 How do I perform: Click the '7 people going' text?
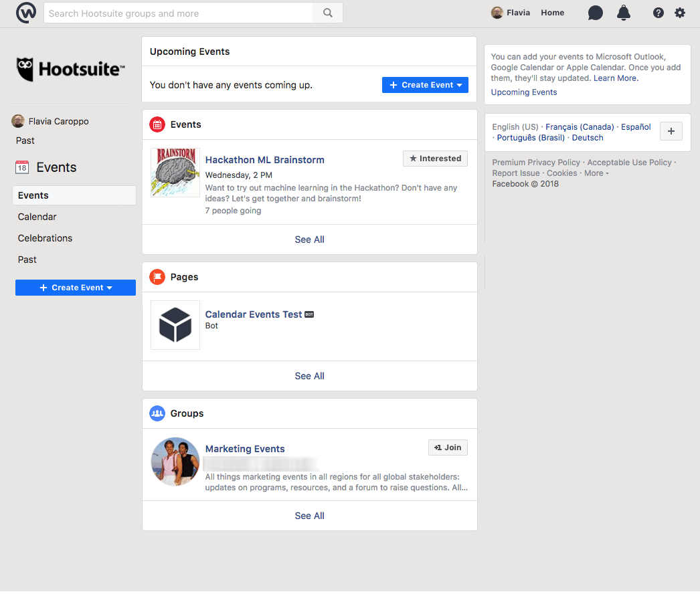tap(233, 211)
